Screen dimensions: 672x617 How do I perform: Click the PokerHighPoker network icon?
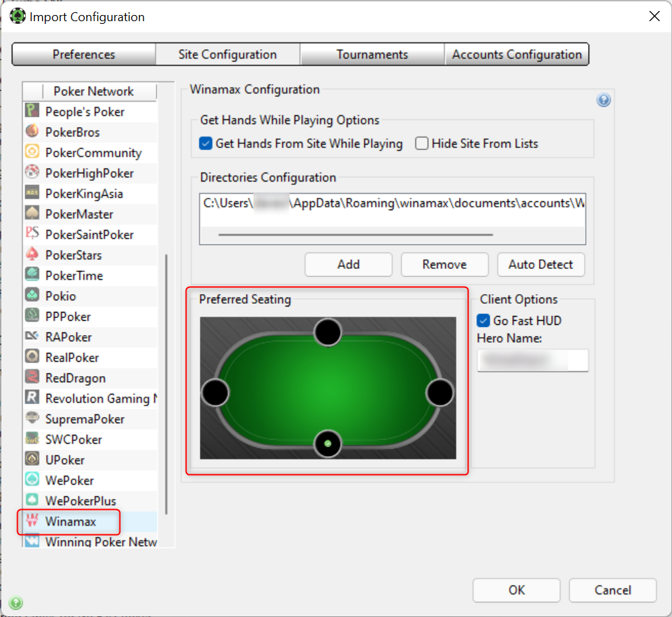click(x=32, y=172)
